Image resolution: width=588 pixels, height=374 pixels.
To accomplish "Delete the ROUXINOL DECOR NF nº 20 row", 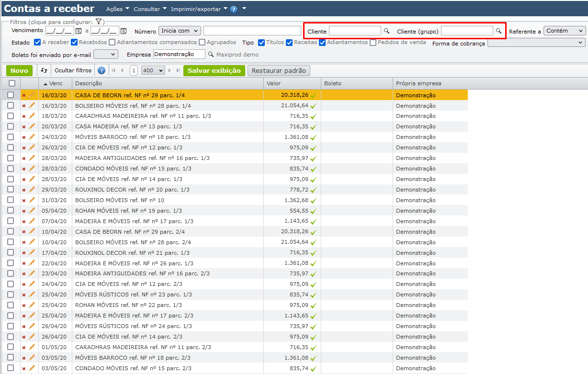I will [24, 190].
